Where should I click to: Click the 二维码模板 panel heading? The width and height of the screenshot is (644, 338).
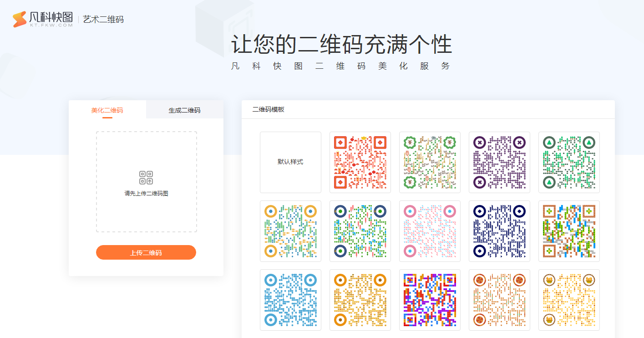click(269, 109)
